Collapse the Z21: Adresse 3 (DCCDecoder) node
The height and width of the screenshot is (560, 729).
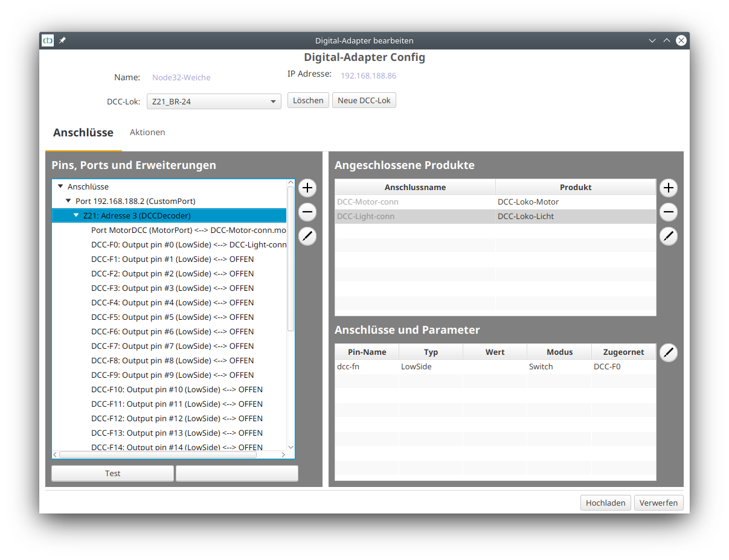click(76, 215)
